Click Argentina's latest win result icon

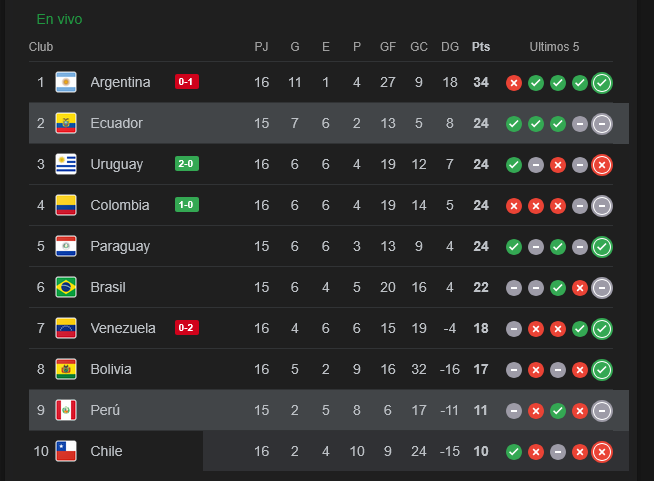pos(601,83)
